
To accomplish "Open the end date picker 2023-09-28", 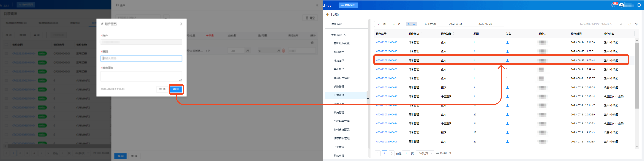I will coord(485,24).
